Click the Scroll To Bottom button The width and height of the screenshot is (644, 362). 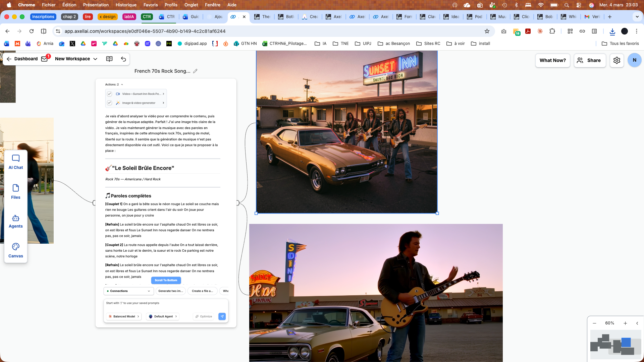click(x=166, y=280)
